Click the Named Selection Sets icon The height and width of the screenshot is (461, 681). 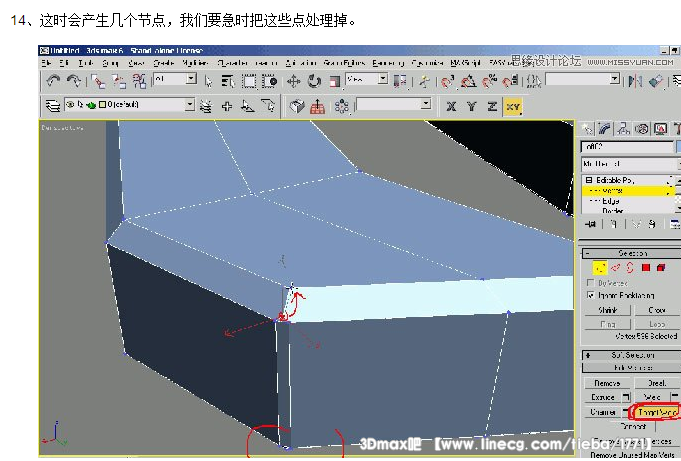click(x=534, y=81)
